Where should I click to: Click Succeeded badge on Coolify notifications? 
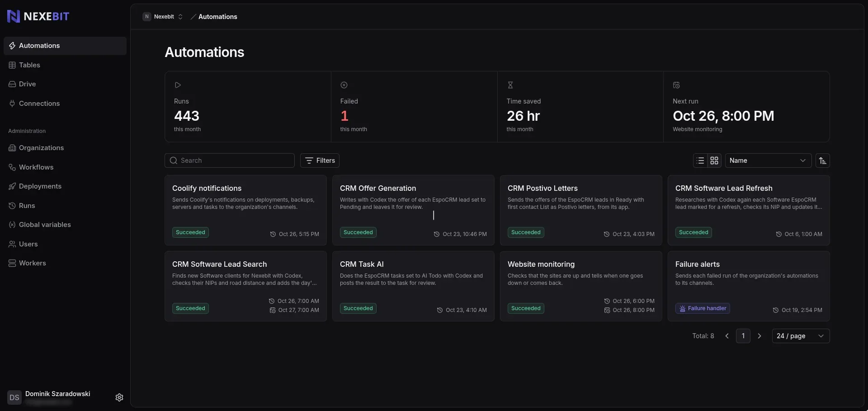pyautogui.click(x=190, y=232)
